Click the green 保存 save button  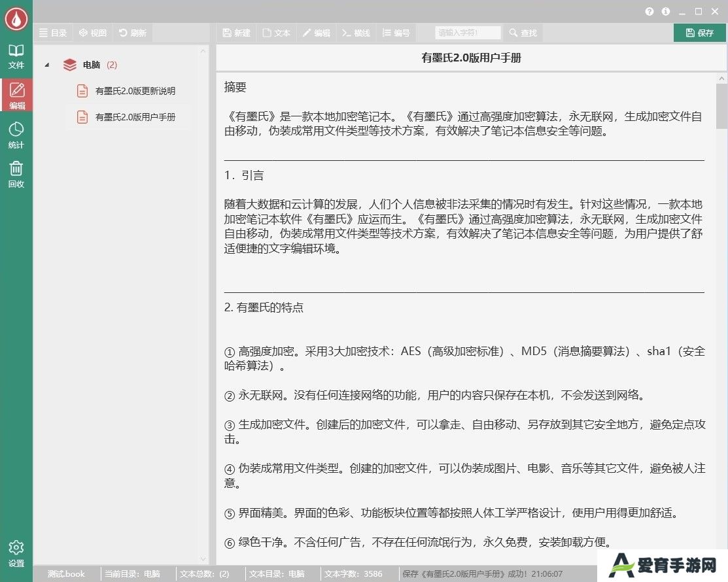(700, 33)
